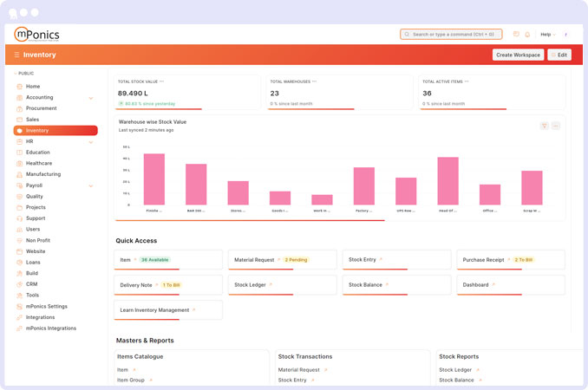The image size is (588, 390).
Task: Expand the Accounting menu chevron
Action: [x=91, y=98]
